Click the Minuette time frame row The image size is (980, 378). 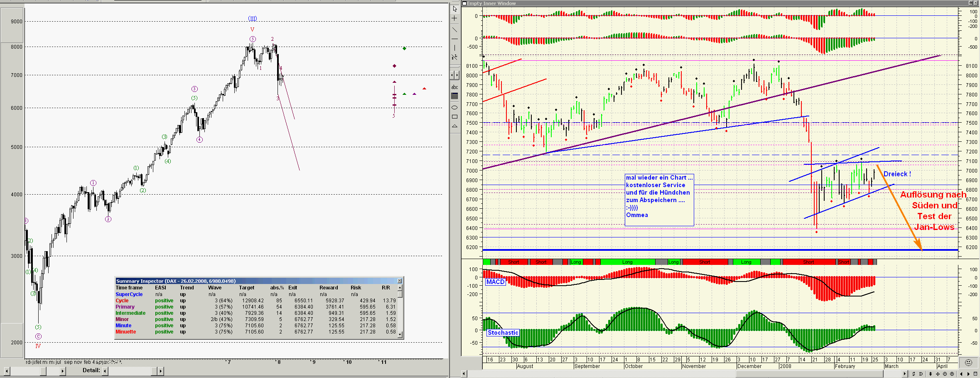[x=125, y=332]
